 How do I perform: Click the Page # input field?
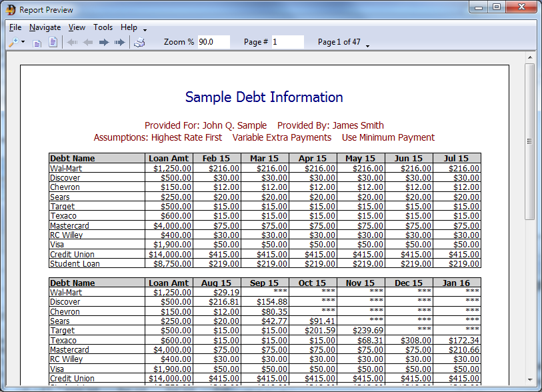pos(287,42)
